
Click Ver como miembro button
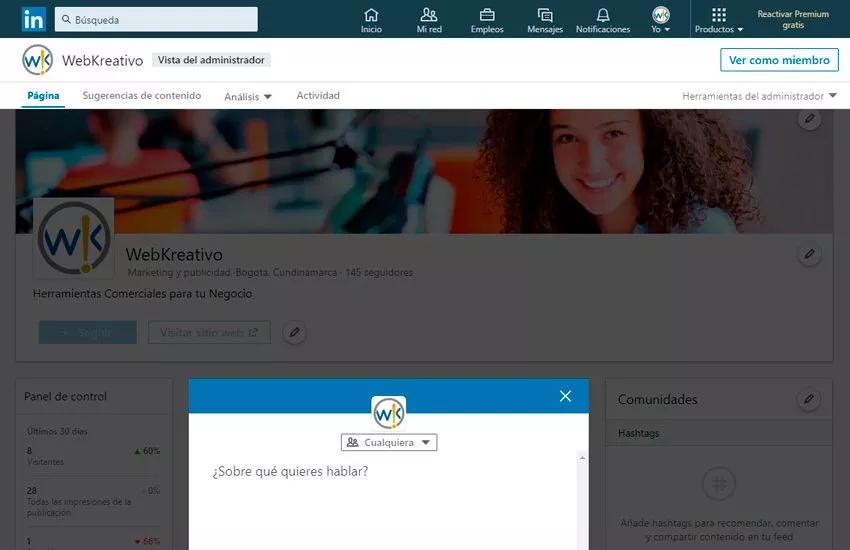pyautogui.click(x=779, y=60)
